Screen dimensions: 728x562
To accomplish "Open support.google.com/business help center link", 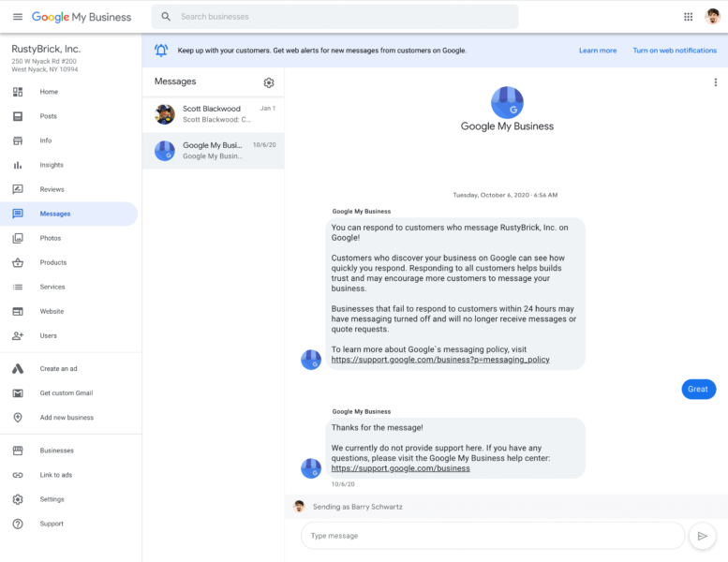I will (400, 468).
